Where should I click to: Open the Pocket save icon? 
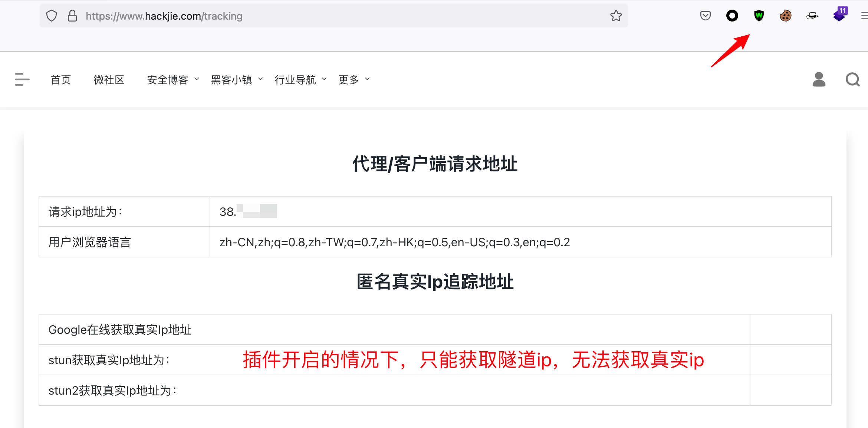click(705, 16)
